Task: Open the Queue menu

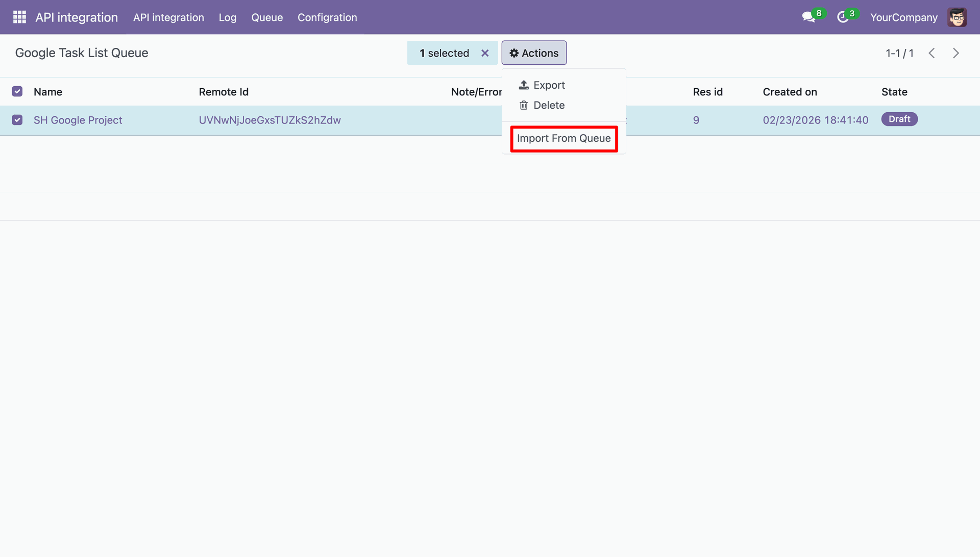Action: (x=267, y=17)
